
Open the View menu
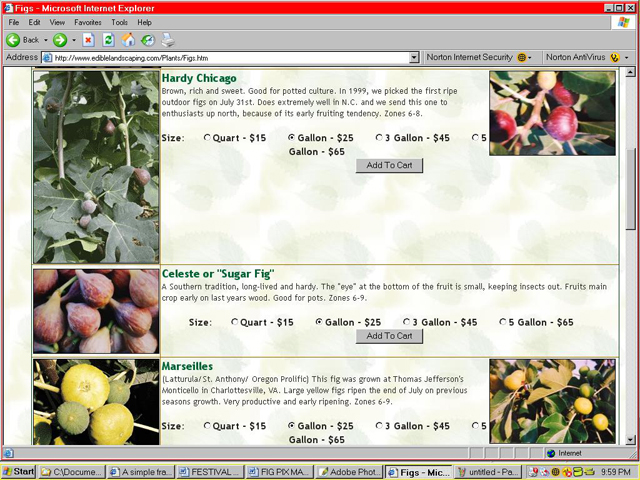coord(57,22)
